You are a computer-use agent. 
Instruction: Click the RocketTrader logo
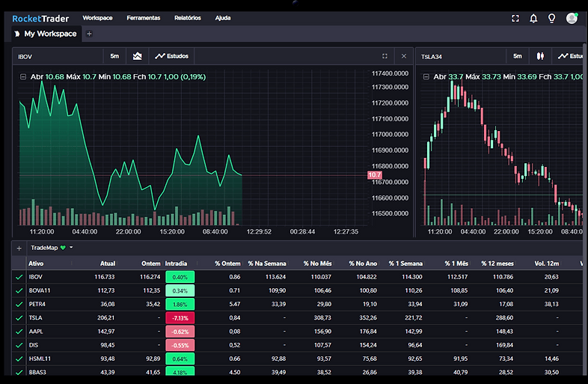click(40, 19)
